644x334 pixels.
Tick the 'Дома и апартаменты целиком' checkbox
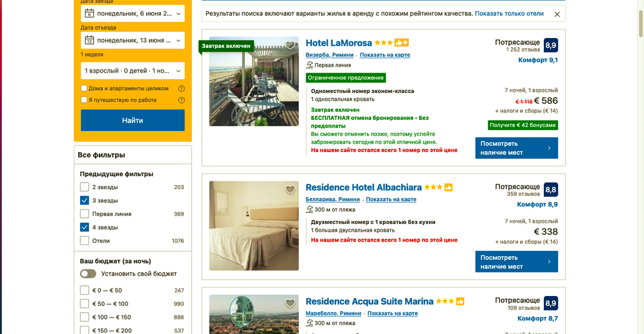84,88
